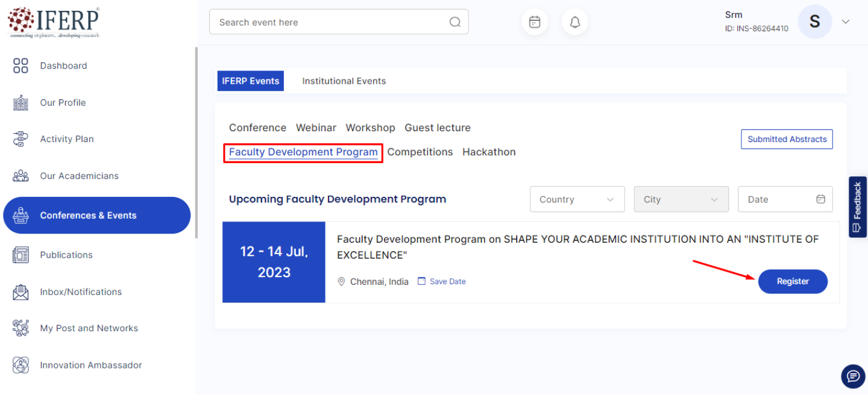The height and width of the screenshot is (395, 868).
Task: Click the Register button
Action: pos(793,281)
